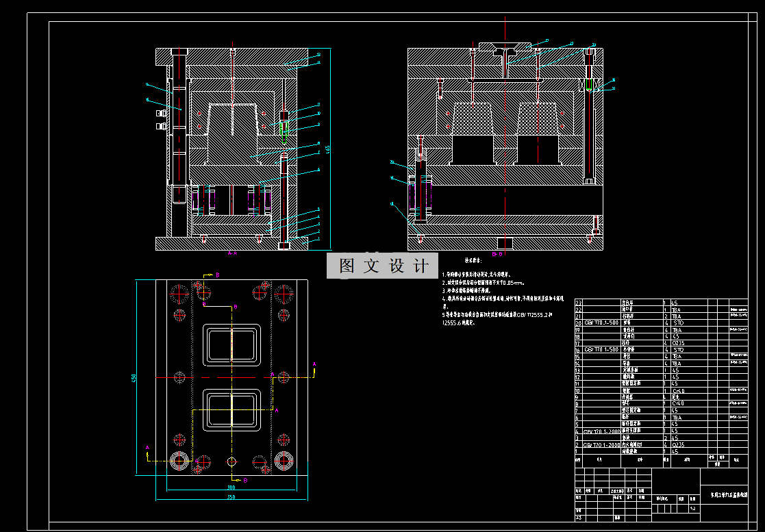Click the B-B section view label

497,254
